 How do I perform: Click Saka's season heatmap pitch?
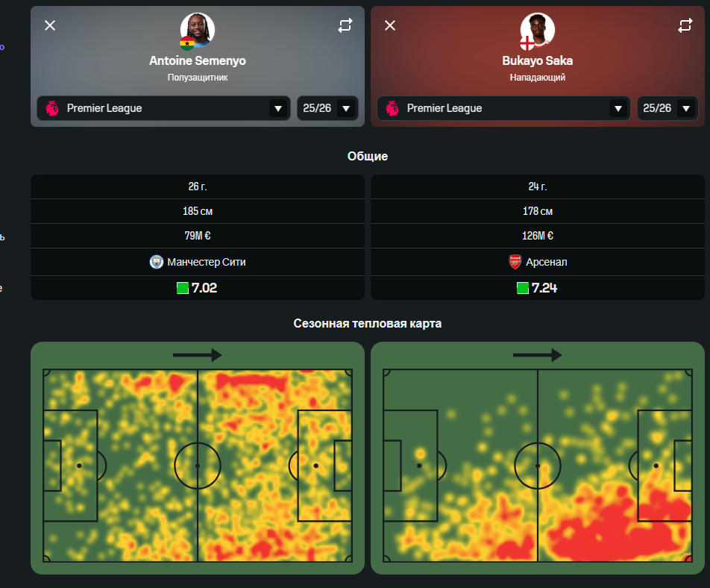(x=538, y=466)
